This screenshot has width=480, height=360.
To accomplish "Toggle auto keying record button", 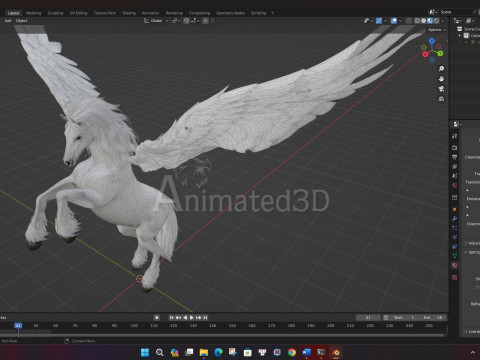I will coord(157,317).
